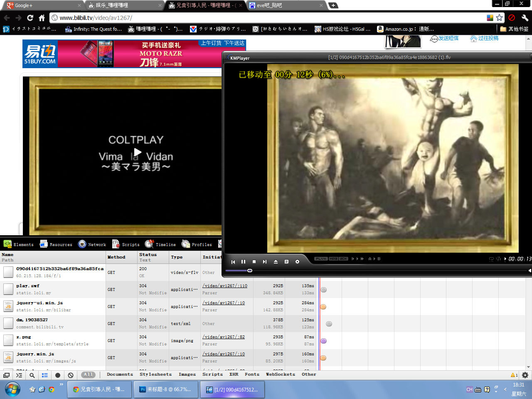The width and height of the screenshot is (532, 399).
Task: Clear the network log
Action: click(71, 375)
